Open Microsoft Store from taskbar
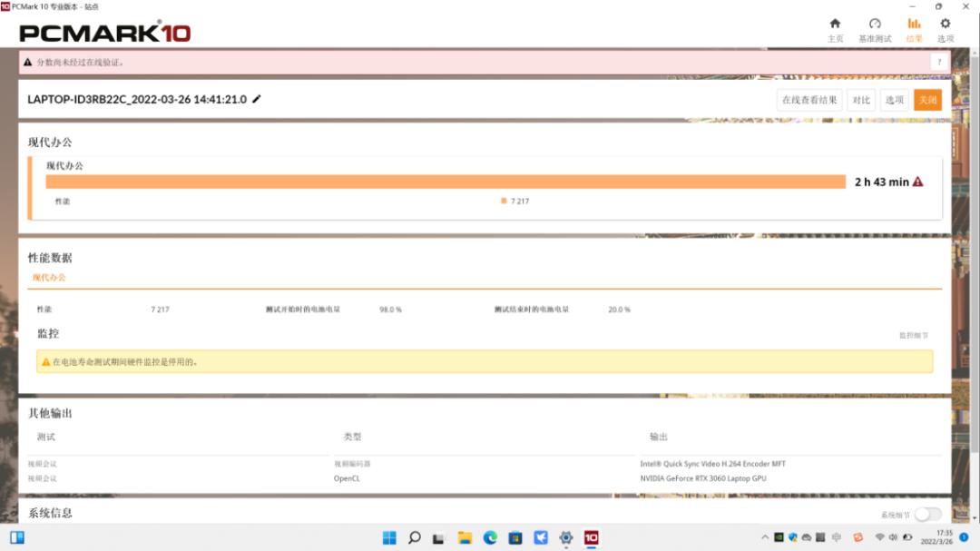980x551 pixels. coord(515,538)
